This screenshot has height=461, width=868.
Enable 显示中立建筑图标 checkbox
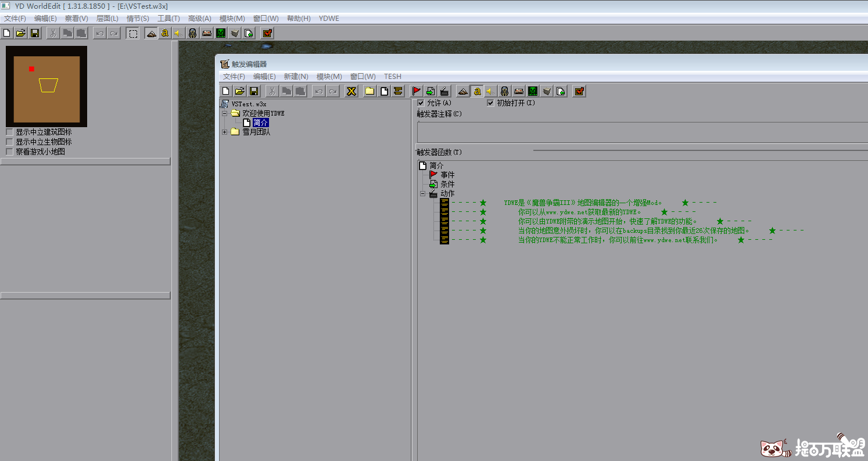pyautogui.click(x=9, y=132)
